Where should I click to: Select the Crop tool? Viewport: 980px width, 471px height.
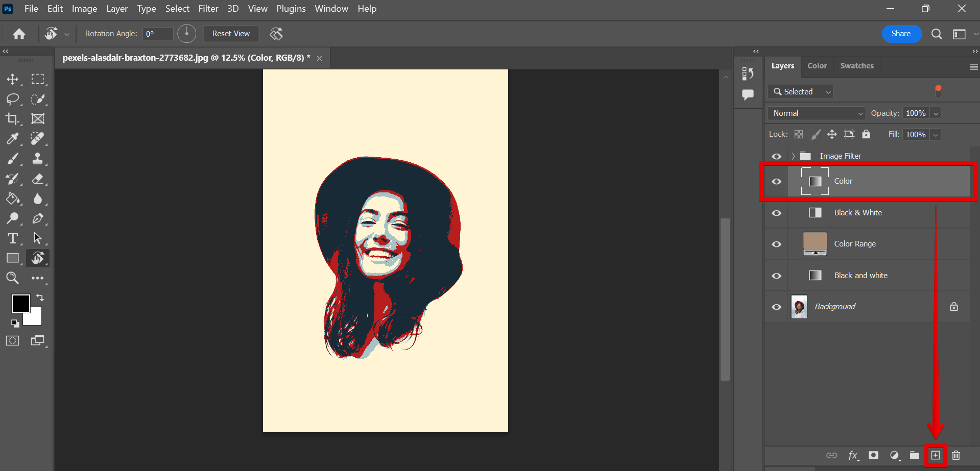tap(12, 119)
